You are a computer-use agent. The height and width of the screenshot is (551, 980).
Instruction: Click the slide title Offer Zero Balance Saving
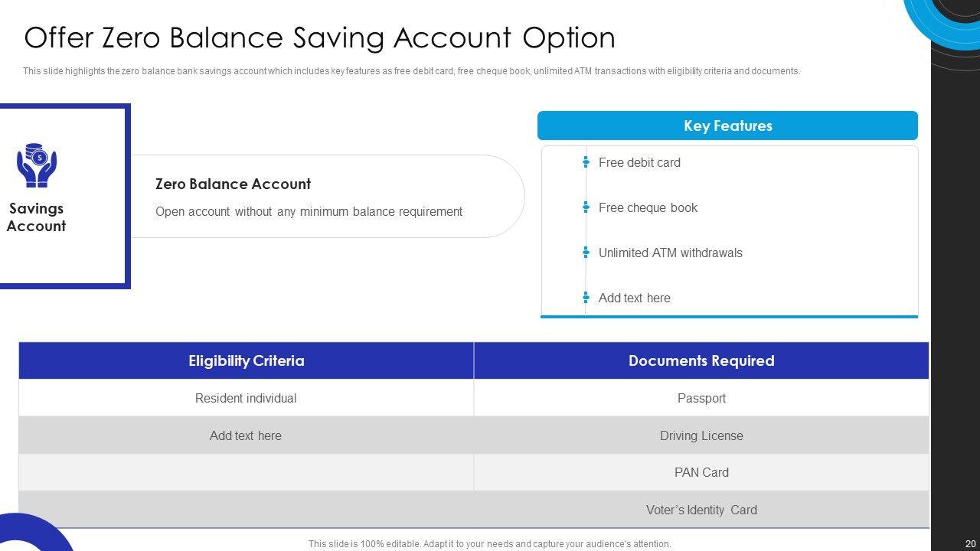tap(320, 37)
